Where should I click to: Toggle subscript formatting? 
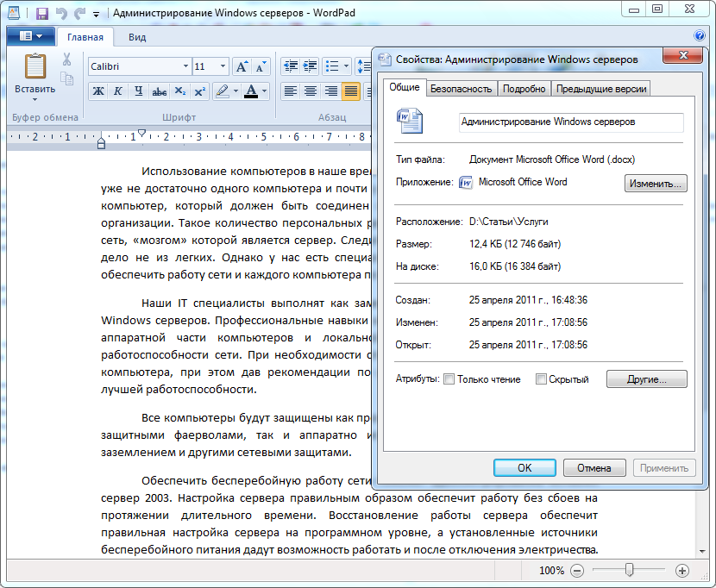pos(179,92)
